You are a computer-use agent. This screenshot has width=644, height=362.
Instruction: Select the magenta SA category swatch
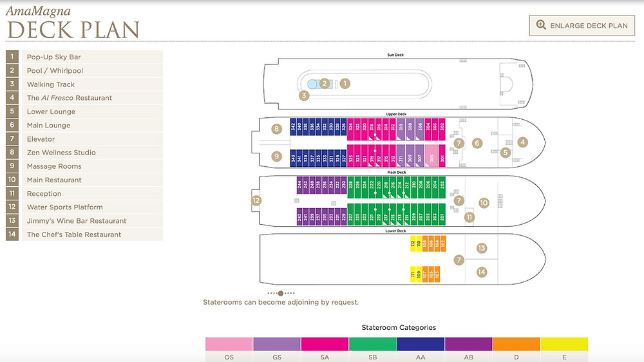click(325, 345)
